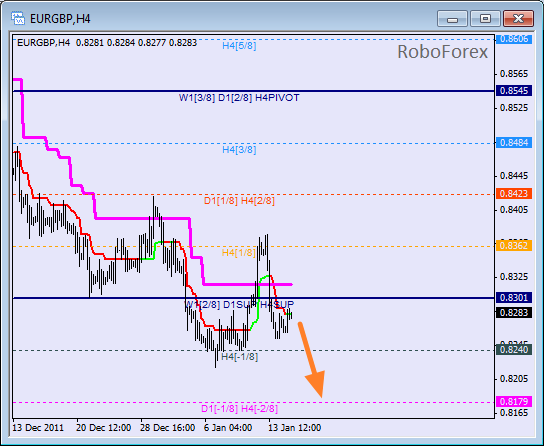Viewport: 544px width, 446px height.
Task: Click the window title EURGBP,H4
Action: (60, 19)
